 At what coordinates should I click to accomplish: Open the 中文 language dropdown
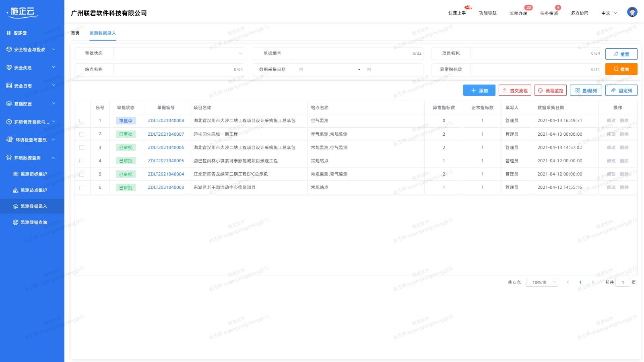click(x=609, y=13)
